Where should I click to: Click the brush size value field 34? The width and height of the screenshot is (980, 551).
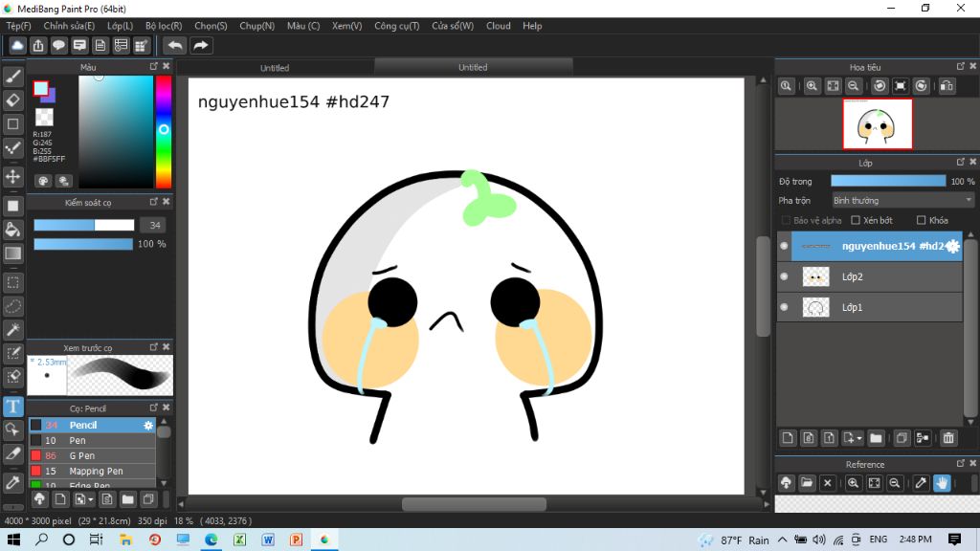[154, 225]
